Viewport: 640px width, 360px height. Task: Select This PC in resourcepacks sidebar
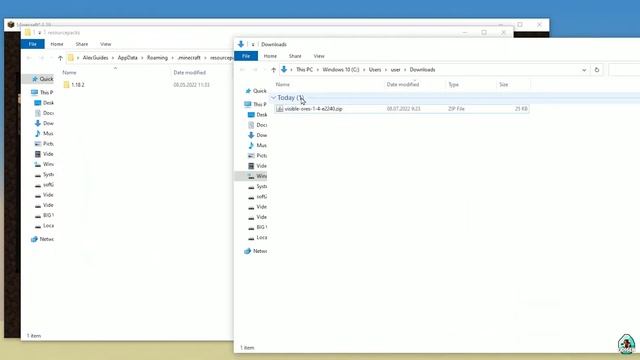(42, 93)
